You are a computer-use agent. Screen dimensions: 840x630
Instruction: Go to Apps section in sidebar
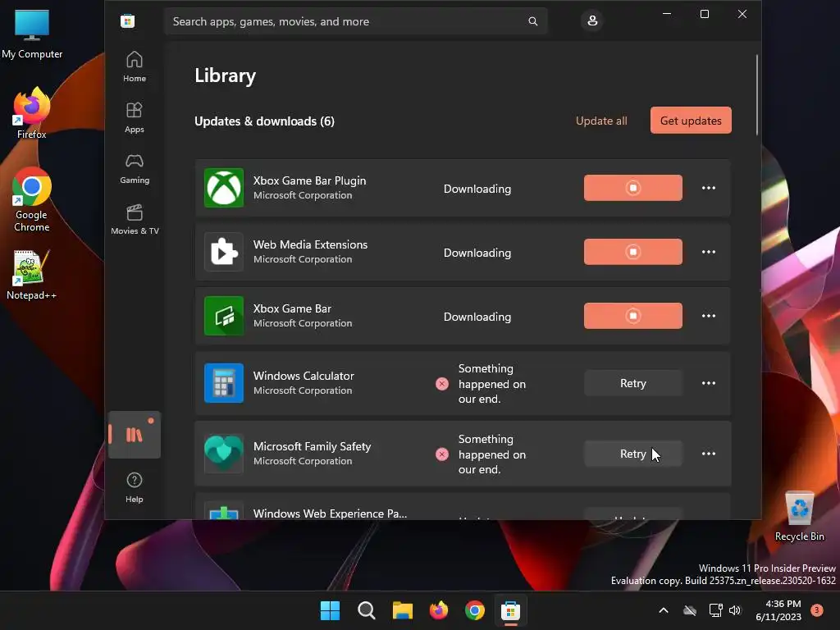coord(135,117)
